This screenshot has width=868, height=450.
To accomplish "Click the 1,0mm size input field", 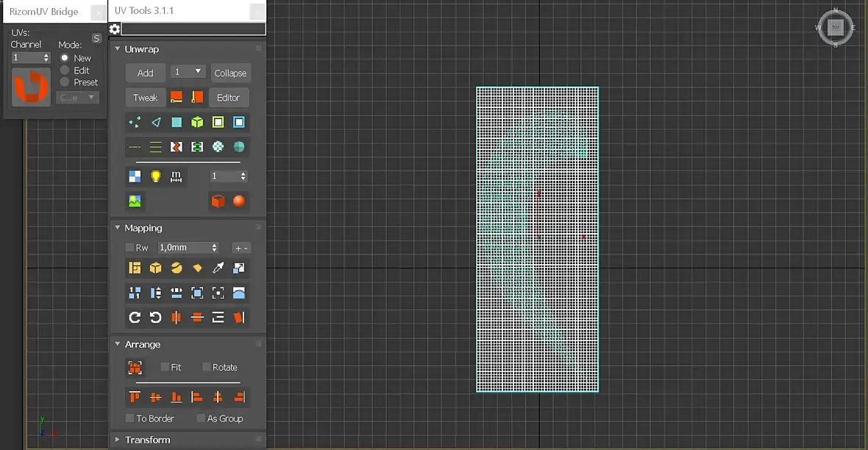I will 188,247.
